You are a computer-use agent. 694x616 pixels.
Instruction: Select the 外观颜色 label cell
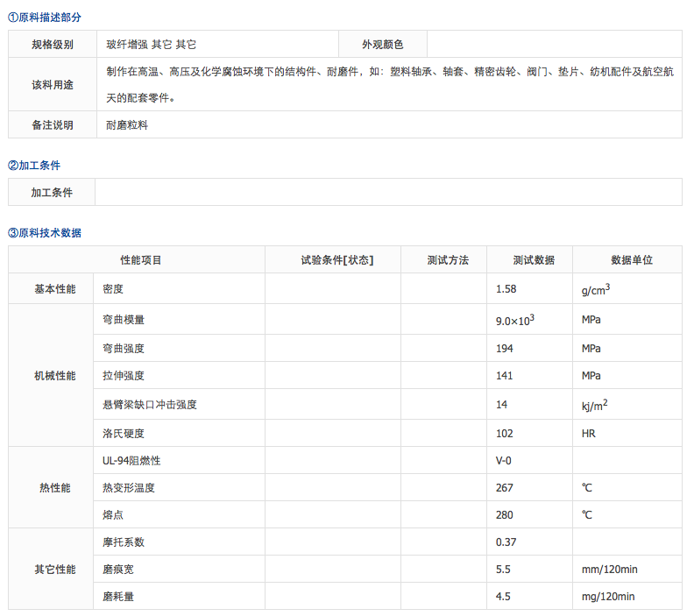tap(383, 44)
